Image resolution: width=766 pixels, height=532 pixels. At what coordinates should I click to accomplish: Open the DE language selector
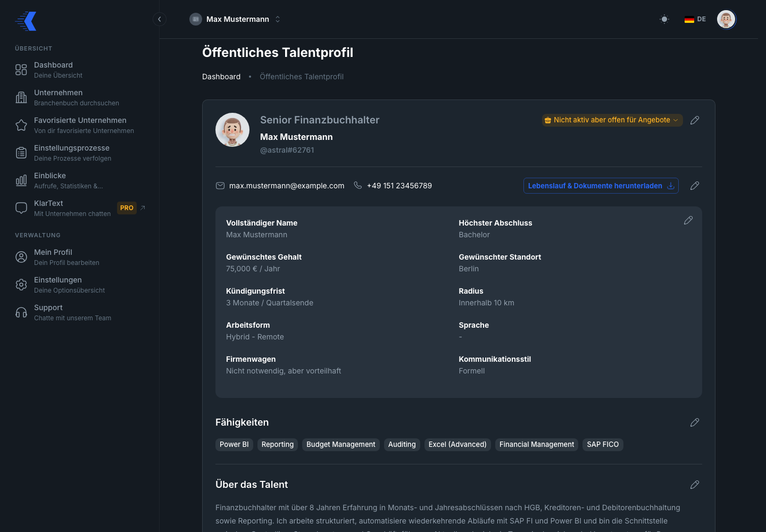click(695, 19)
